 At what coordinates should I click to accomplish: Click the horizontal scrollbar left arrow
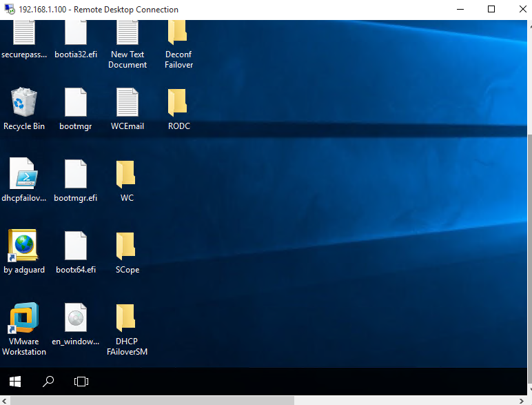click(x=4, y=401)
